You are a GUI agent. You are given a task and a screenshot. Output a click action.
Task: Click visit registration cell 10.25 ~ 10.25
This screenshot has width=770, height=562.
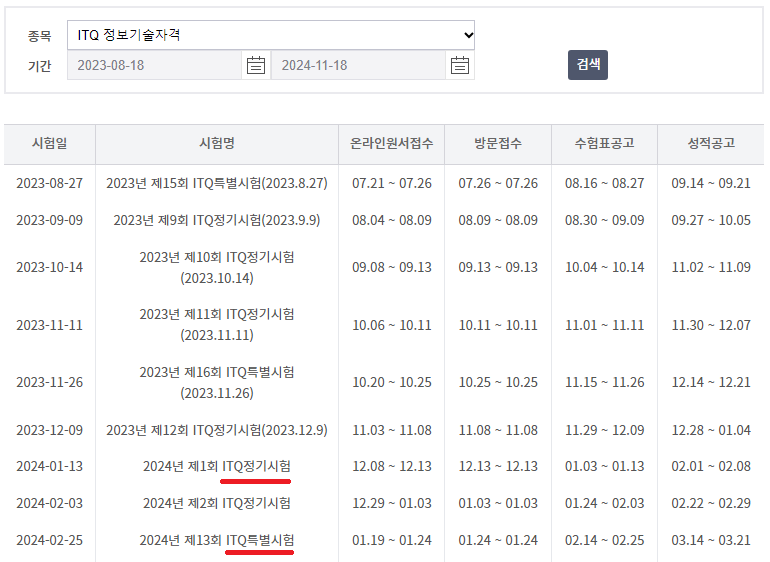click(498, 382)
